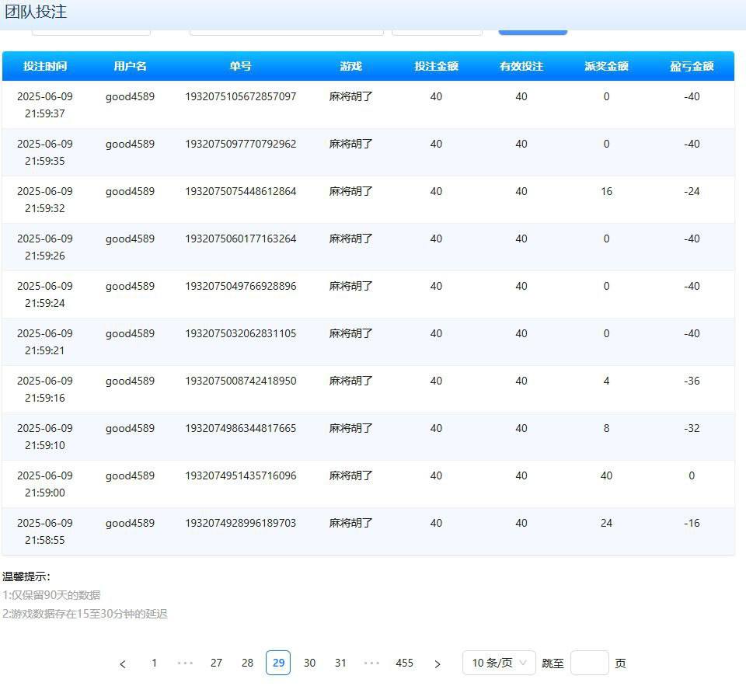746x700 pixels.
Task: Go to the previous page arrow
Action: [x=123, y=663]
